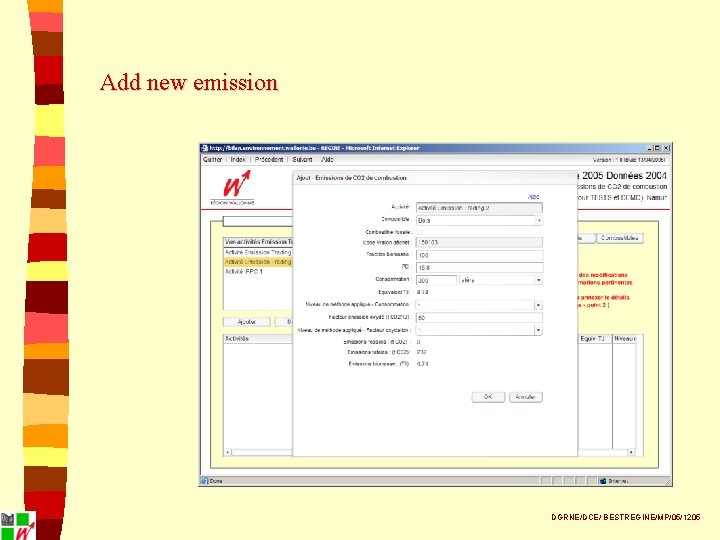Click the Aide link in the dialog
This screenshot has height=540, width=720.
[534, 197]
